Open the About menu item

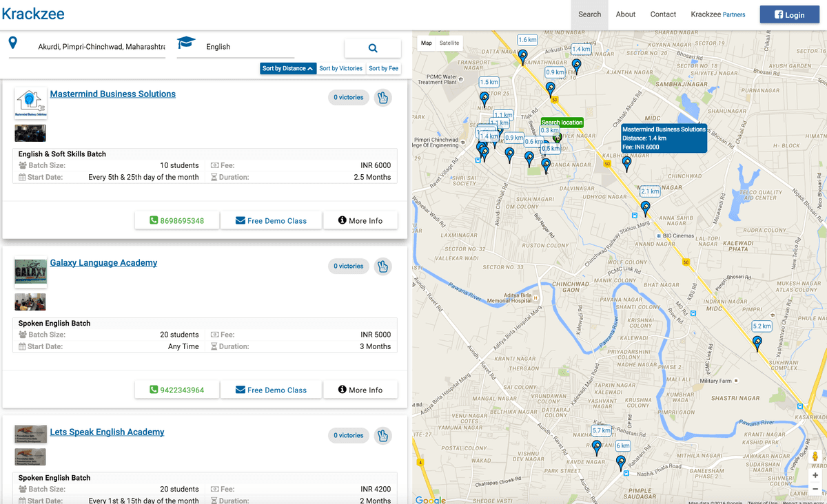click(x=626, y=14)
